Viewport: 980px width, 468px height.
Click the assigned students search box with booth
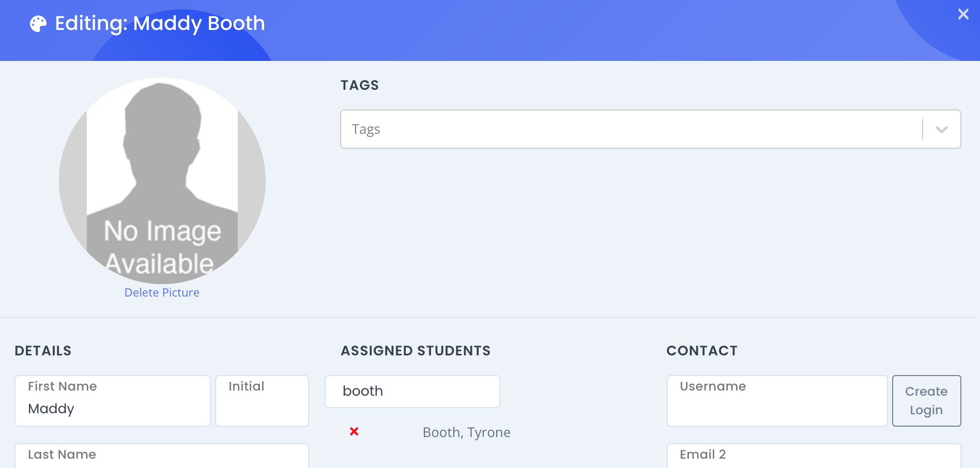[x=412, y=392]
